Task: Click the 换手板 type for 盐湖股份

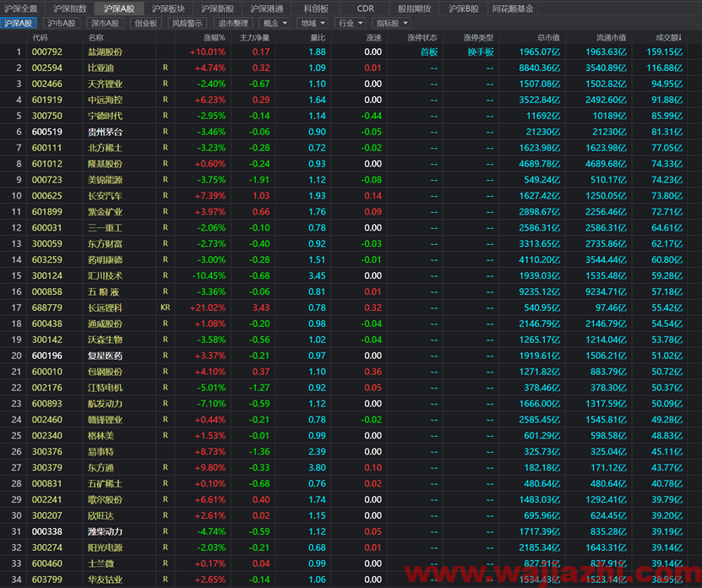Action: coord(481,52)
